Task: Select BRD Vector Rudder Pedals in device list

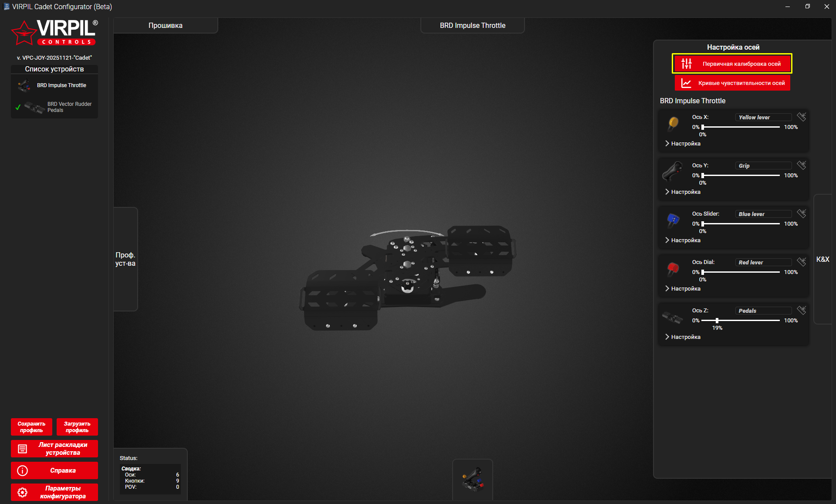Action: coord(69,107)
